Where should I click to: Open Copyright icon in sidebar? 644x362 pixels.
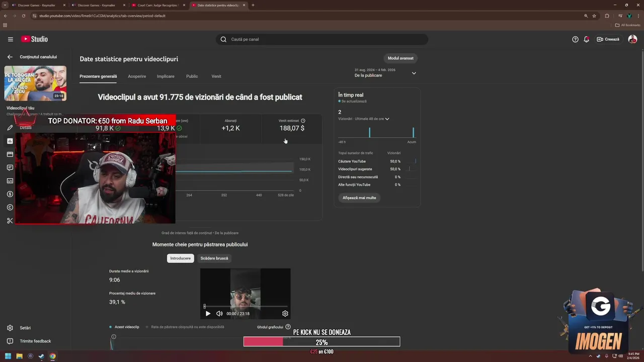(x=10, y=207)
